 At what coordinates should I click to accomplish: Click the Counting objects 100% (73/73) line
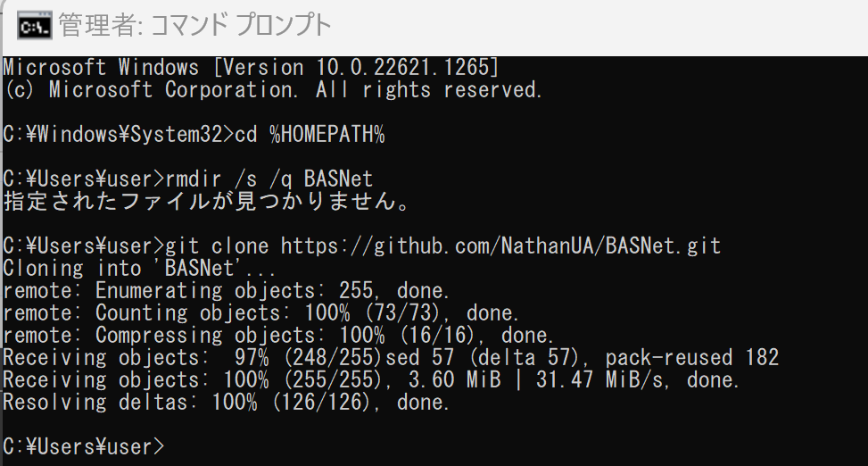260,313
